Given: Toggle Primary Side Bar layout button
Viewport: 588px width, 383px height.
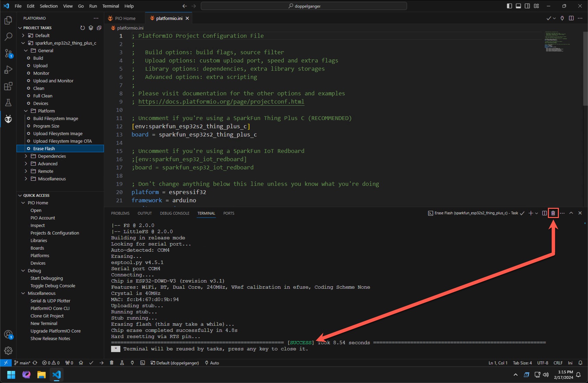Looking at the screenshot, I should 509,6.
